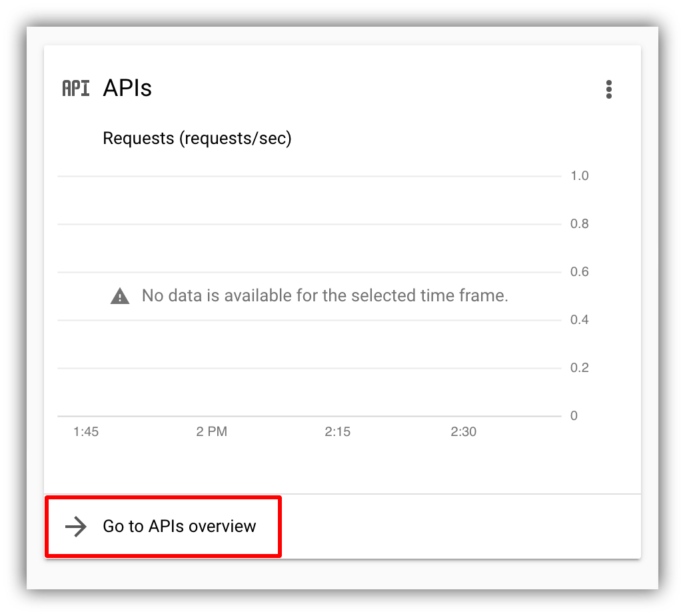Click the 1:45 timestamp on the timeline

tap(85, 431)
